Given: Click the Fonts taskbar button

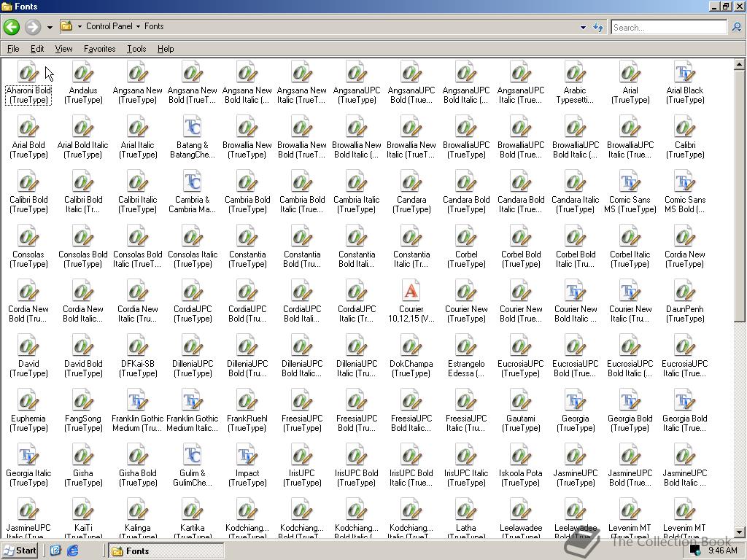Looking at the screenshot, I should pyautogui.click(x=166, y=551).
